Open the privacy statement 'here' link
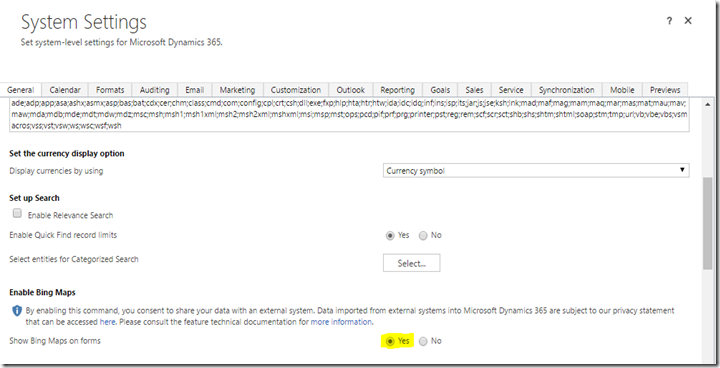The width and height of the screenshot is (720, 368). [x=107, y=322]
